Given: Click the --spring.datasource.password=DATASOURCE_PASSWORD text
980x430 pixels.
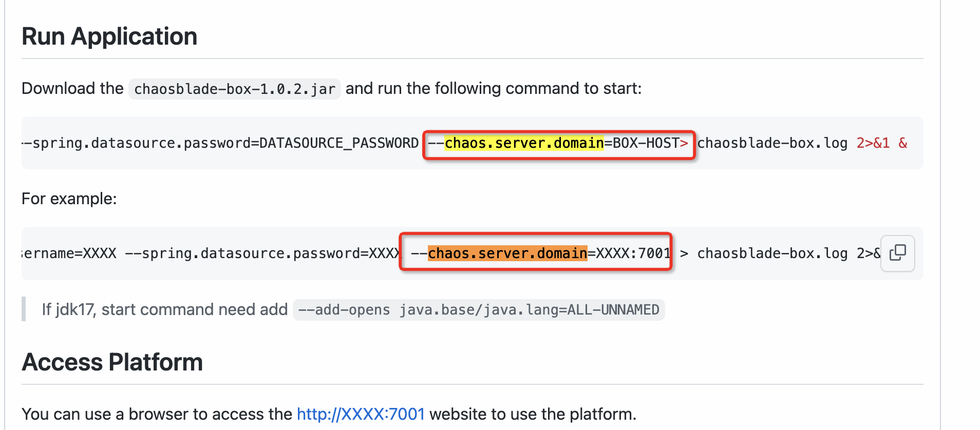Looking at the screenshot, I should pyautogui.click(x=220, y=143).
